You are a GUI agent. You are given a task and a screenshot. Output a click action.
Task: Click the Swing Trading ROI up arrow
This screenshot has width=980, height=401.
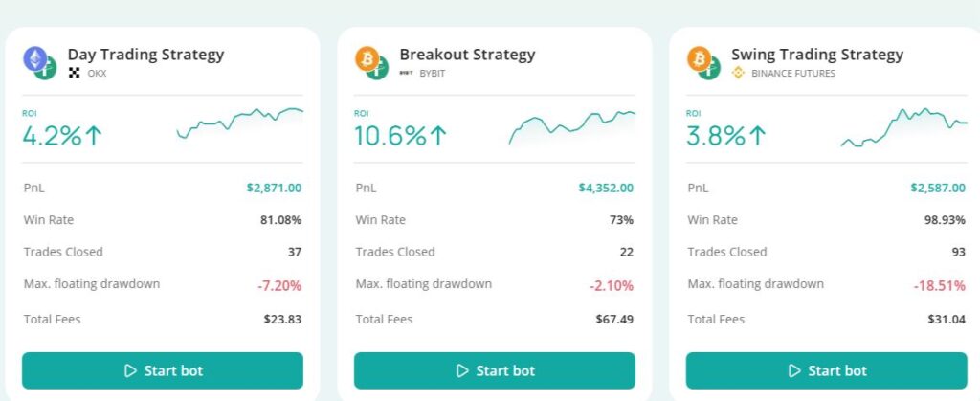tap(758, 136)
